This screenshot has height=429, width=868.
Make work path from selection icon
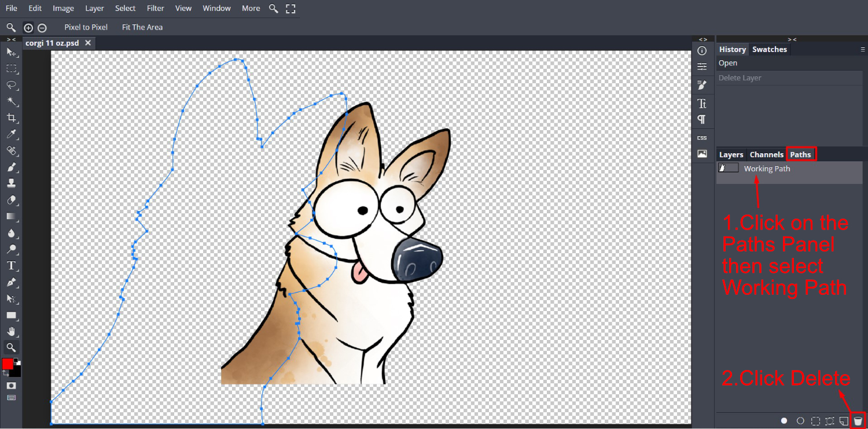830,421
